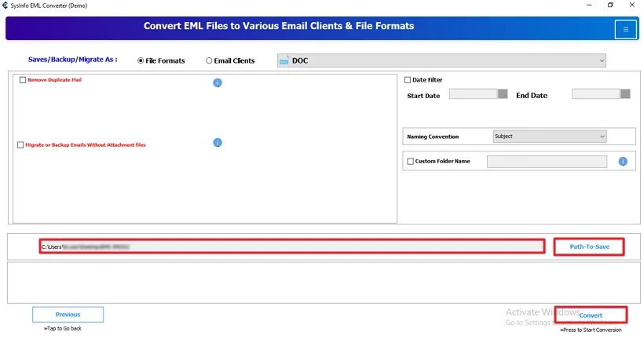644x343 pixels.
Task: Open the Naming Convention Subject dropdown
Action: (x=550, y=137)
